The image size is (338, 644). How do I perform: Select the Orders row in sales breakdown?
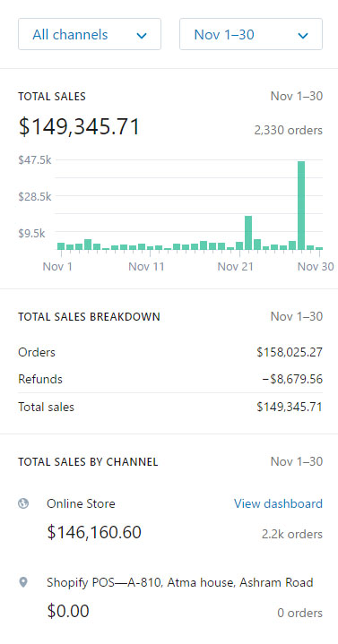(170, 352)
